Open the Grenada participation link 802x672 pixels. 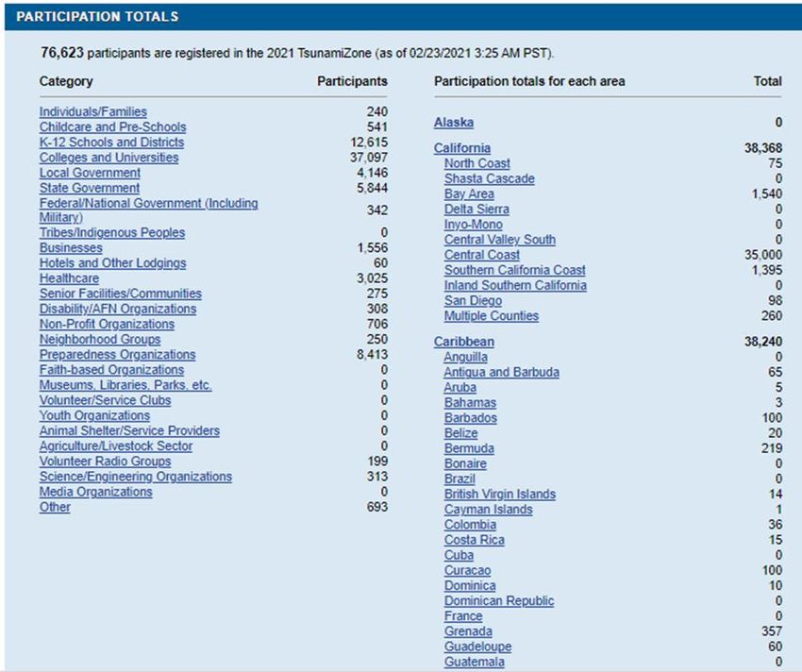coord(468,631)
